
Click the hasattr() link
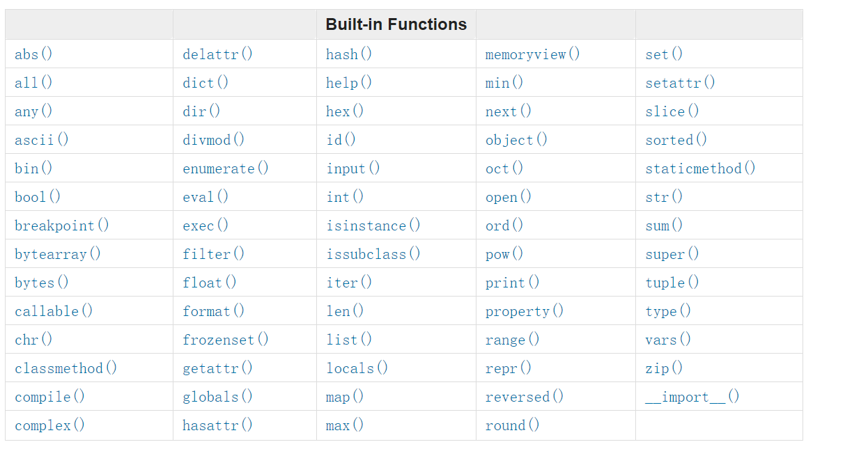tap(217, 425)
